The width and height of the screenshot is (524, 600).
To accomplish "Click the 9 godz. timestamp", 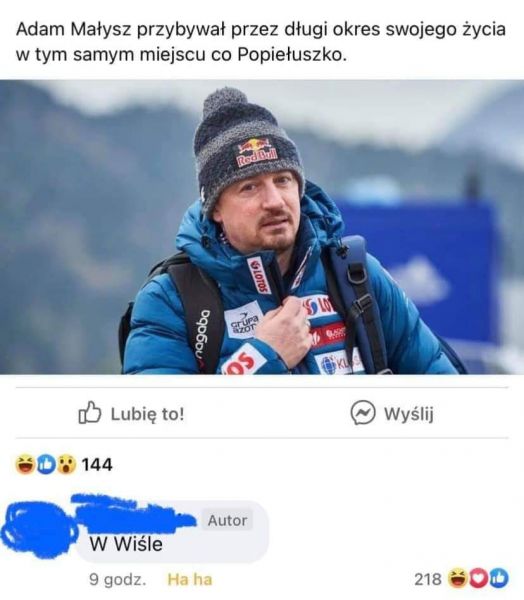I will click(x=118, y=579).
